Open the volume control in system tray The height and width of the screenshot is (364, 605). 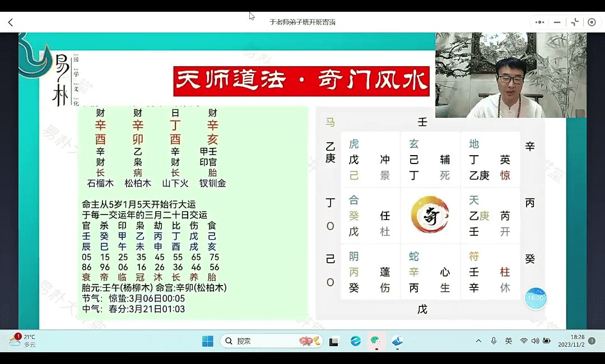[535, 341]
